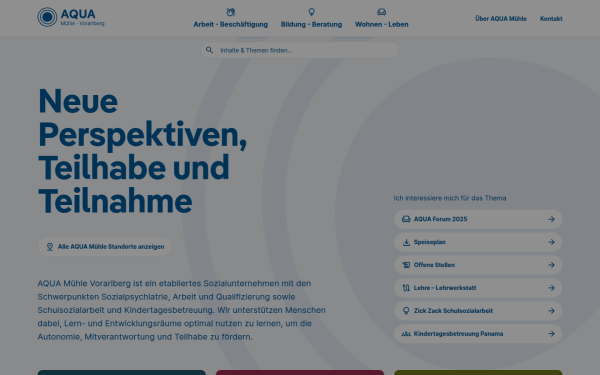Screen dimensions: 600x375
Task: Click the alarm clock icon above Arbeit - Beschäftigung
Action: (x=230, y=12)
